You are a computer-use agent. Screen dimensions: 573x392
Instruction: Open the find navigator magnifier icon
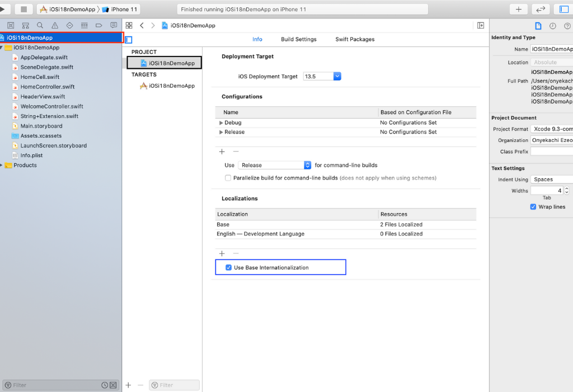[x=40, y=26]
